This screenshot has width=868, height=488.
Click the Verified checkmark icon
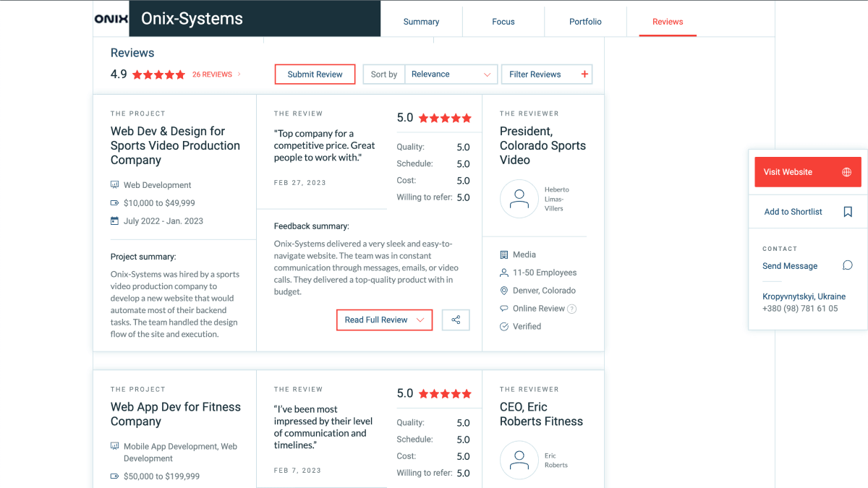[x=504, y=327]
